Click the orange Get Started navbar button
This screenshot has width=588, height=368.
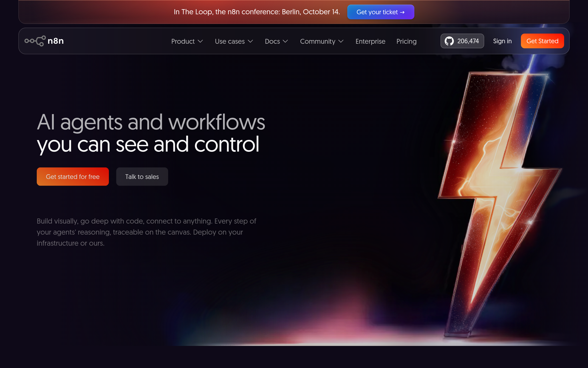coord(542,41)
